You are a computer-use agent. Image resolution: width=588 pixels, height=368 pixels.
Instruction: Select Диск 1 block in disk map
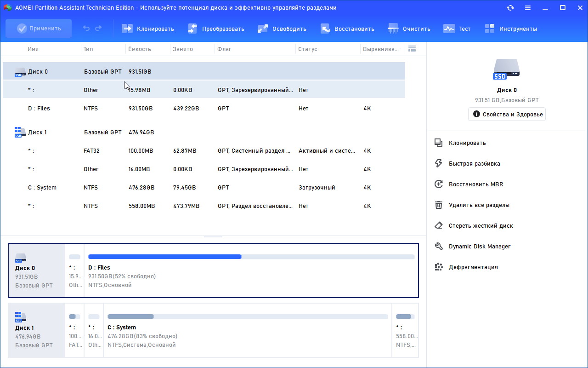click(x=37, y=330)
